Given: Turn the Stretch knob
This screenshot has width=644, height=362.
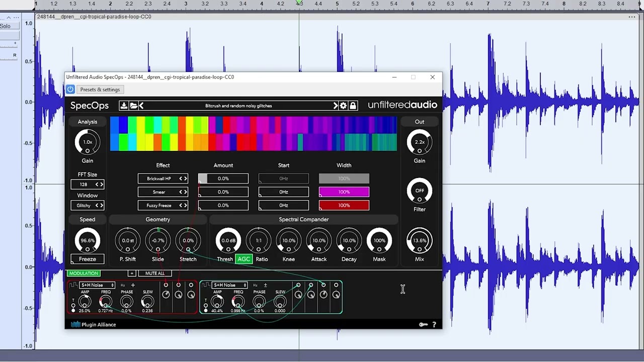Looking at the screenshot, I should point(188,241).
